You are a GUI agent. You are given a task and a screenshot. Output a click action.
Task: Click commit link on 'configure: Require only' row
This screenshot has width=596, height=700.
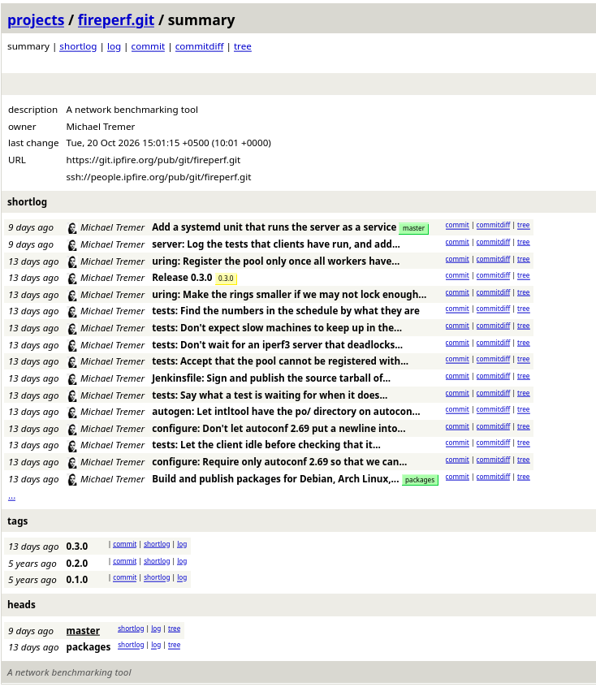coord(457,460)
